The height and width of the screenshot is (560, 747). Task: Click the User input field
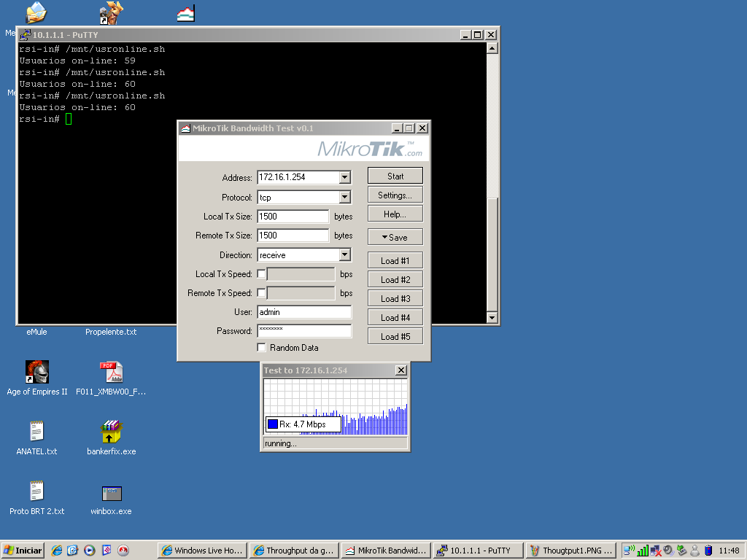pos(304,312)
